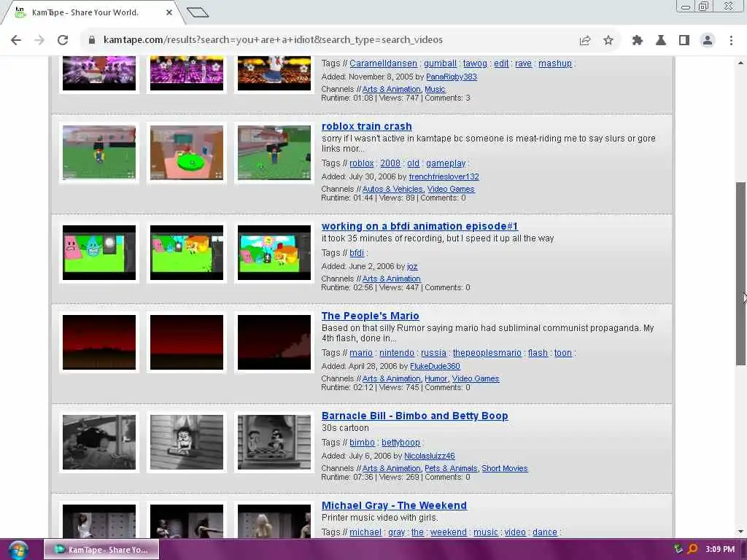Visit uploader joz's profile
Image resolution: width=747 pixels, height=560 pixels.
coord(412,266)
